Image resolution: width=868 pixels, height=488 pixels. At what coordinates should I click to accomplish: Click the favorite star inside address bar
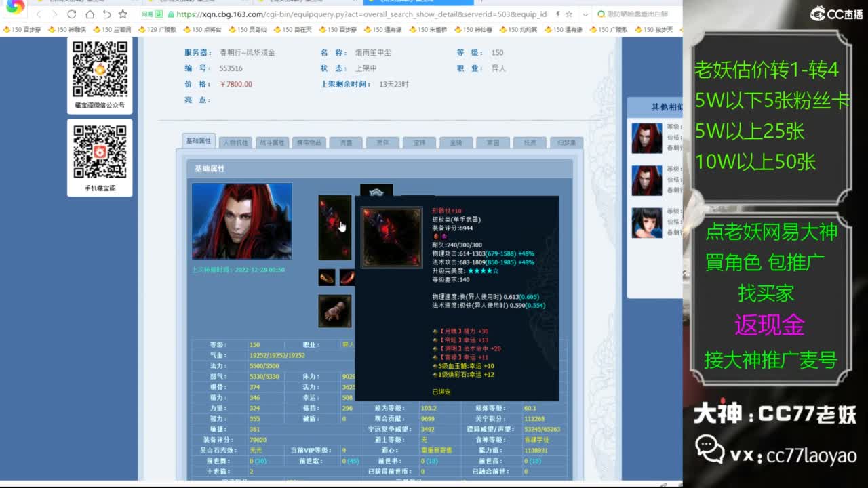[570, 14]
